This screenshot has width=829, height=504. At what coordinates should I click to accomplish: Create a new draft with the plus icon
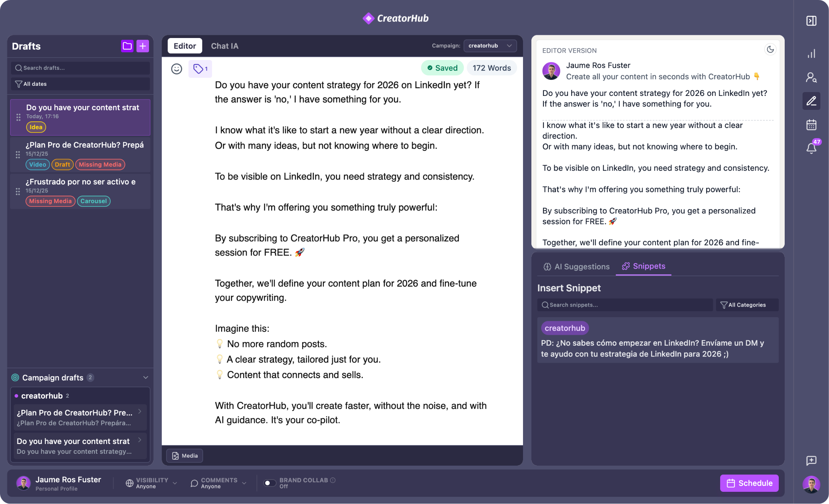(143, 46)
